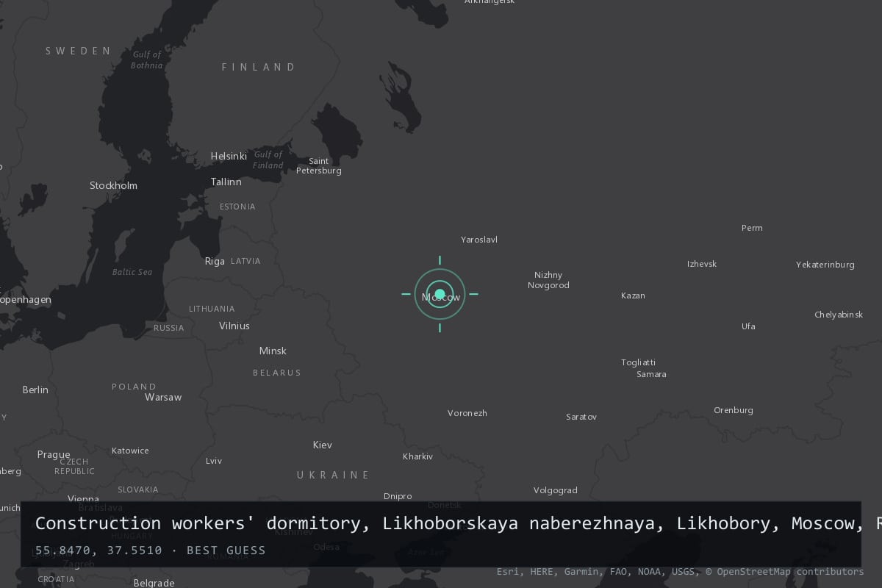Click the Tallinn label
The height and width of the screenshot is (588, 882).
pyautogui.click(x=226, y=182)
